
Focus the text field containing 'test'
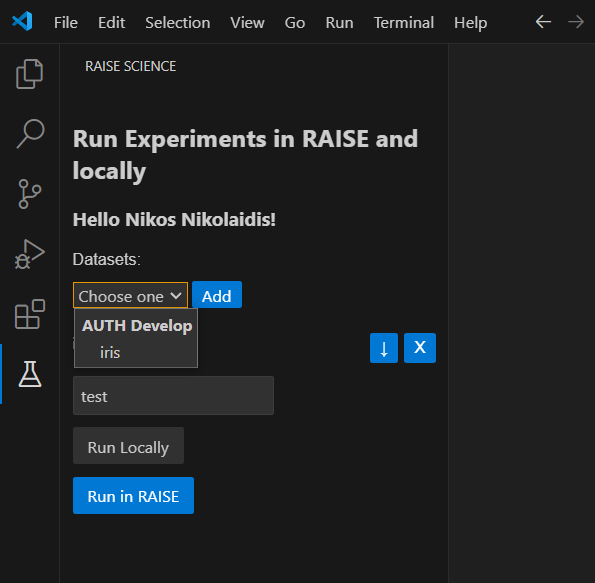point(173,395)
